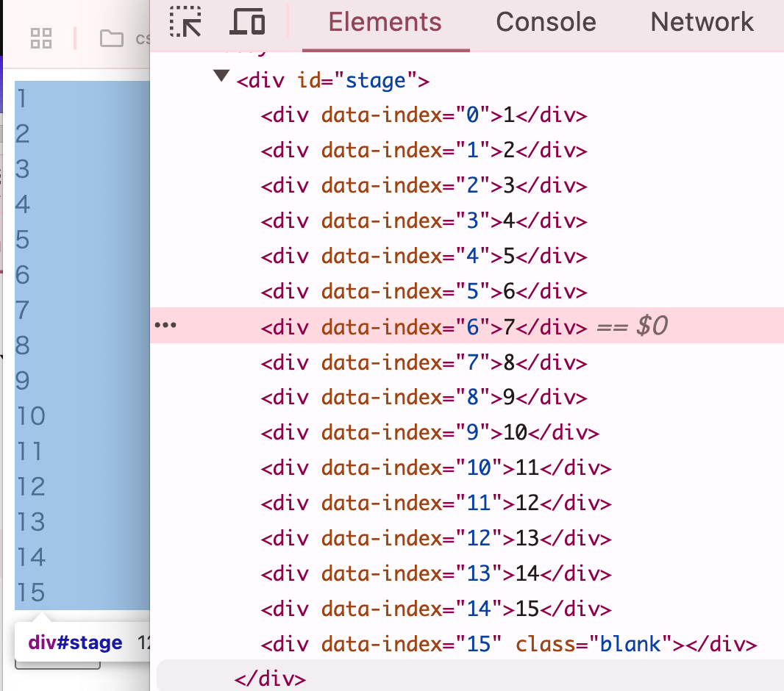The height and width of the screenshot is (691, 784).
Task: Click number 14 on the page
Action: click(x=30, y=556)
